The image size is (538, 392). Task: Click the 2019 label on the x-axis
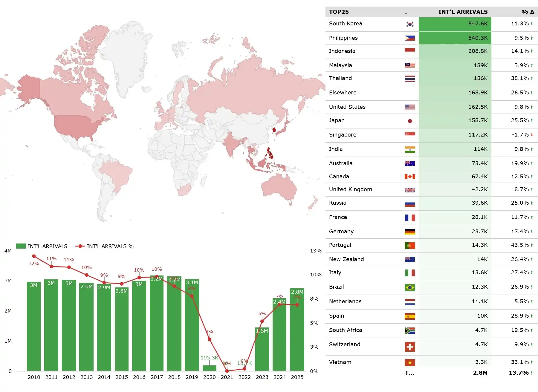[192, 377]
